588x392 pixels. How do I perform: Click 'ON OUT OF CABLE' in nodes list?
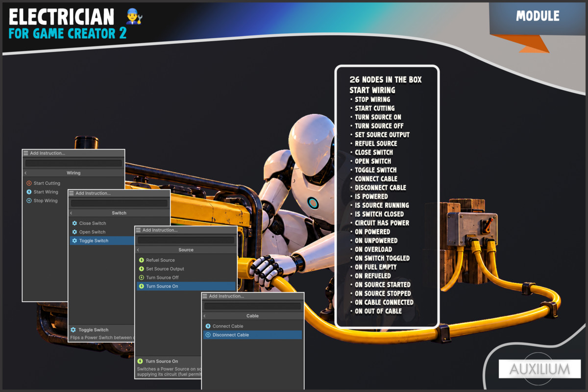[378, 311]
